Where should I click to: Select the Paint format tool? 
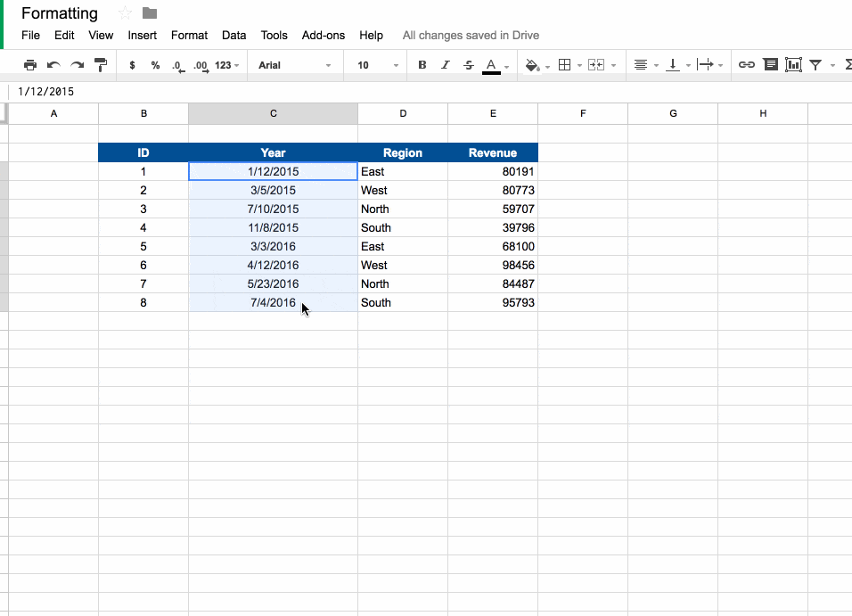(101, 64)
